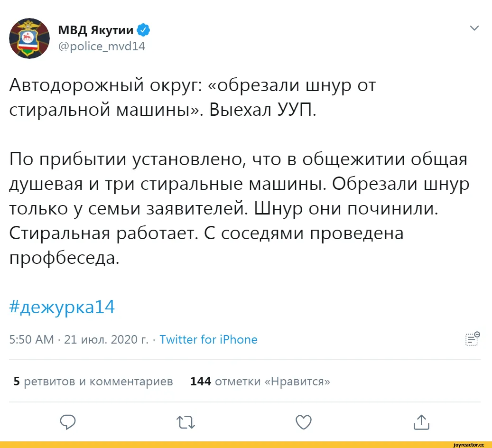Open the tweet activity list icon
This screenshot has width=492, height=448.
[473, 339]
